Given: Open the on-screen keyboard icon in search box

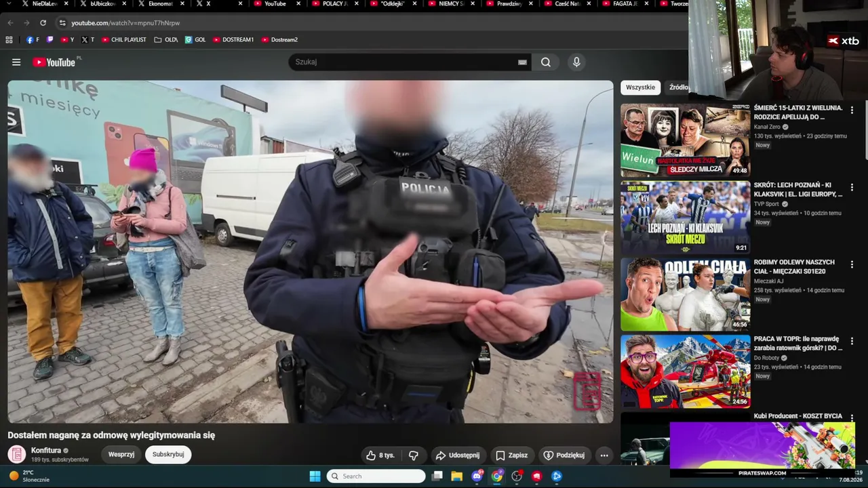Looking at the screenshot, I should (x=522, y=62).
